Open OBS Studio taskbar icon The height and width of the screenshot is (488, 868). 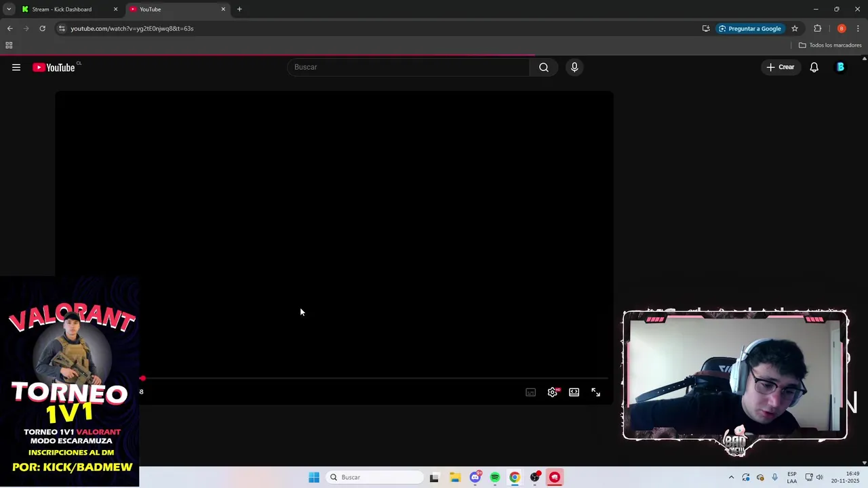coord(535,477)
